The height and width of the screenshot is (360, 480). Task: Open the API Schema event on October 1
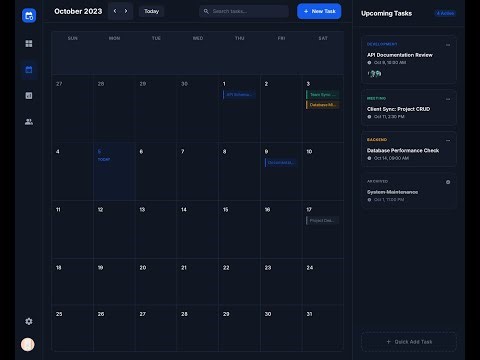tap(239, 95)
